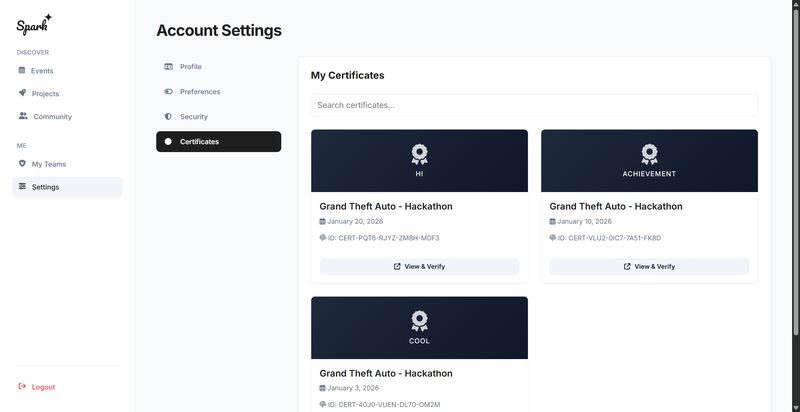Click the January 3 certificate's Grand Theft Auto title

(x=386, y=373)
